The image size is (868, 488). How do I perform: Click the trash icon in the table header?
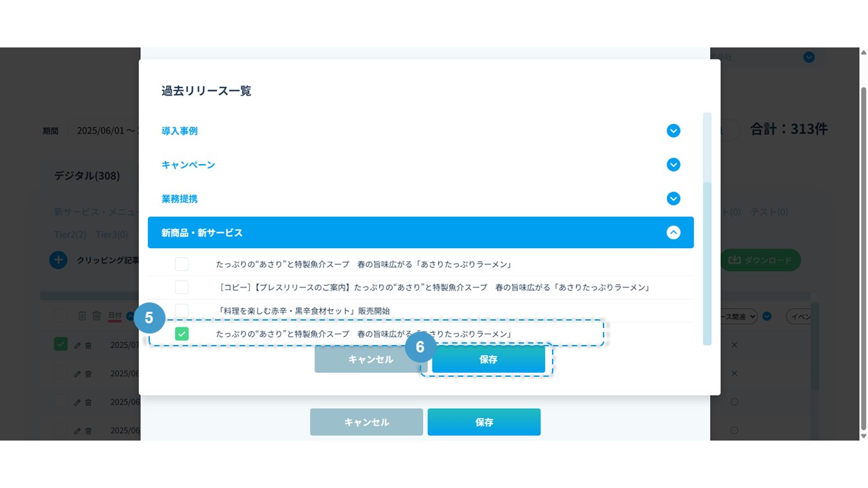[x=97, y=316]
